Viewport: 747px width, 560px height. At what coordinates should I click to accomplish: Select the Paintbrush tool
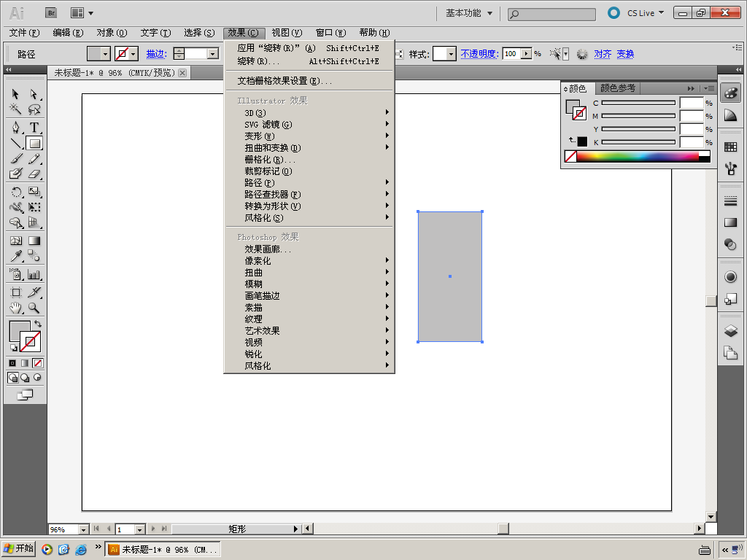15,158
